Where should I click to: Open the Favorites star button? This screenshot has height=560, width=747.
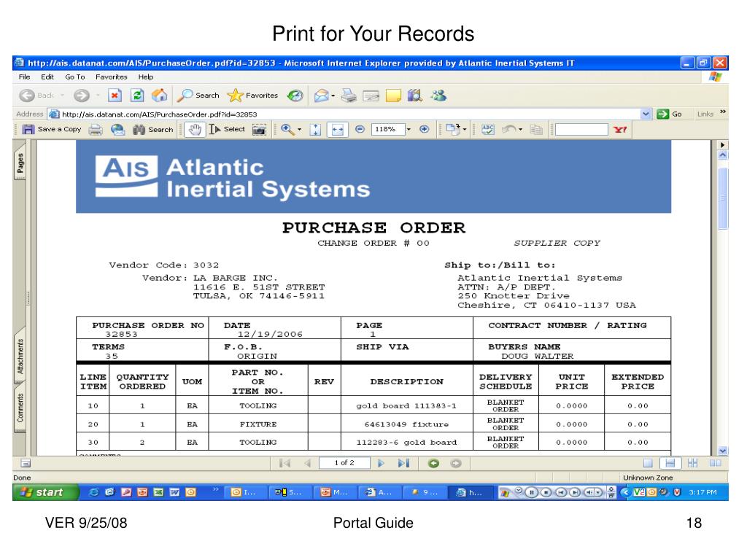coord(252,96)
